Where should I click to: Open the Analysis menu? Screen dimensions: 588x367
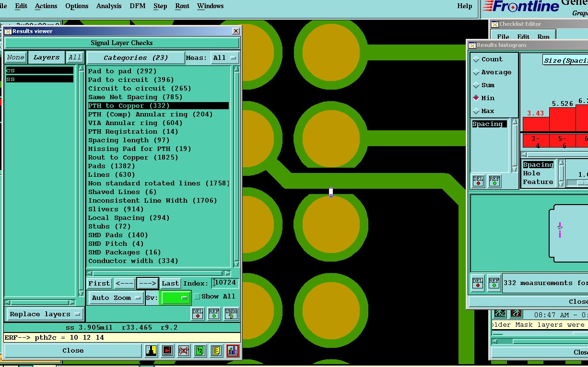click(109, 6)
